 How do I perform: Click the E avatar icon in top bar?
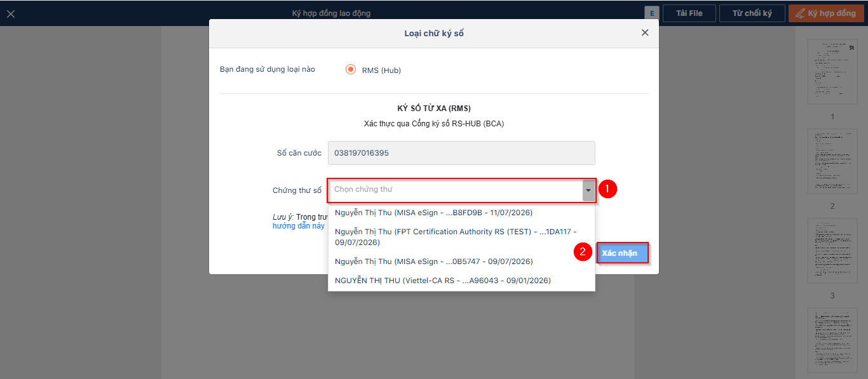pos(651,13)
